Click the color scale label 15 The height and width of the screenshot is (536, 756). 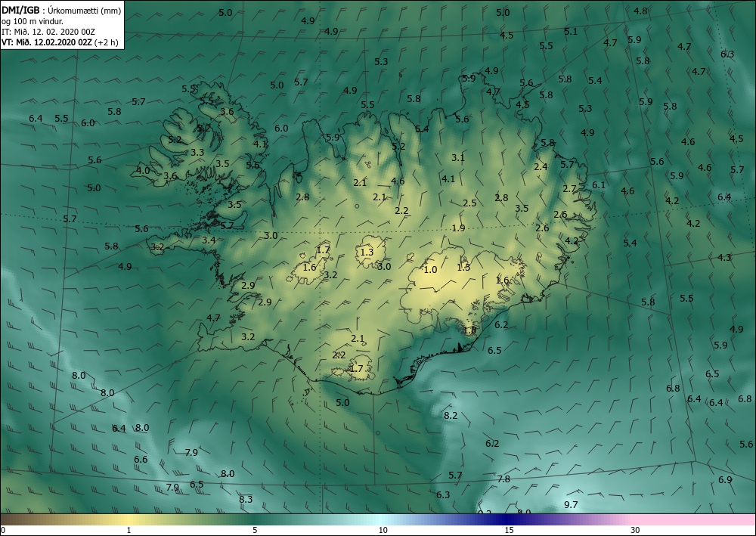509,531
